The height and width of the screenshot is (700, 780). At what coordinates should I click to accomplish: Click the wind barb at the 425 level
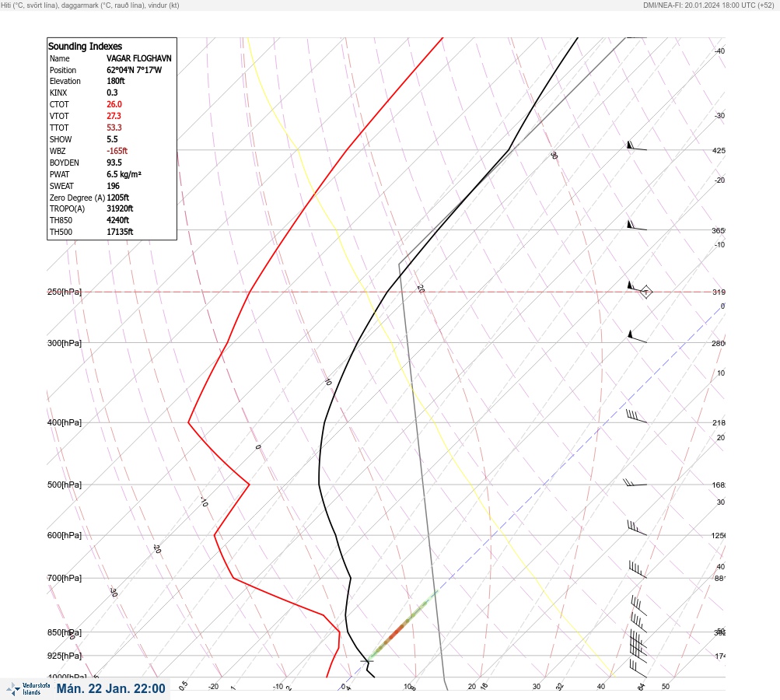point(637,145)
